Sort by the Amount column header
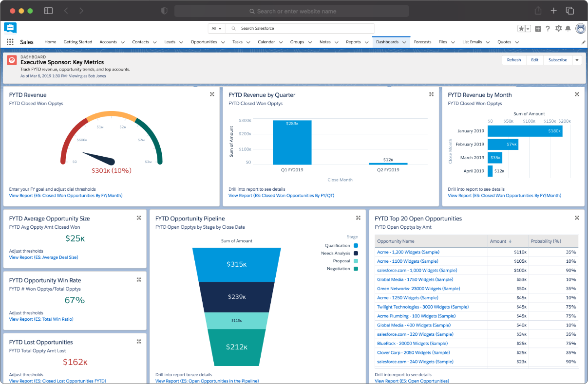The height and width of the screenshot is (384, 588). [508, 241]
